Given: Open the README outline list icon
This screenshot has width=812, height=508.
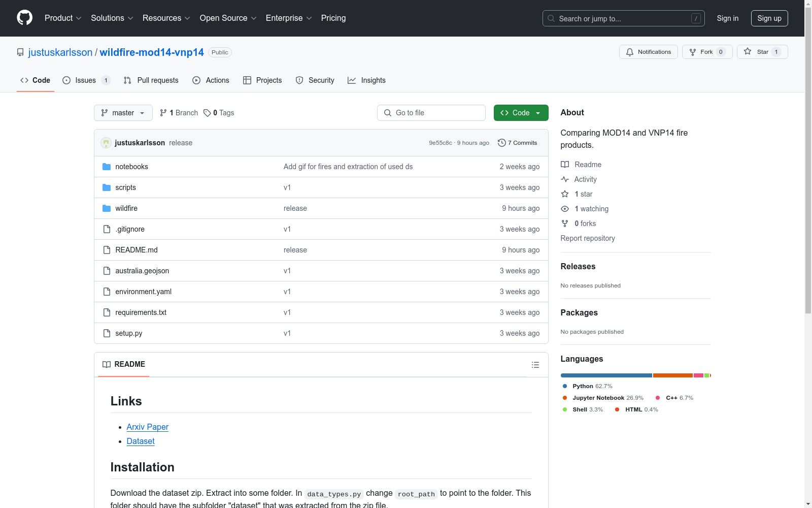Looking at the screenshot, I should point(535,365).
